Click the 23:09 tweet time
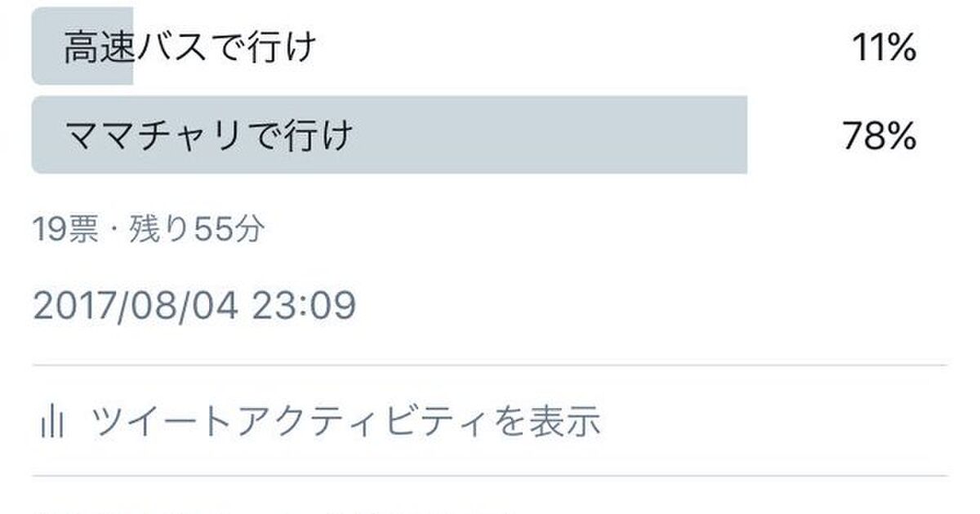980x514 pixels. pyautogui.click(x=304, y=307)
